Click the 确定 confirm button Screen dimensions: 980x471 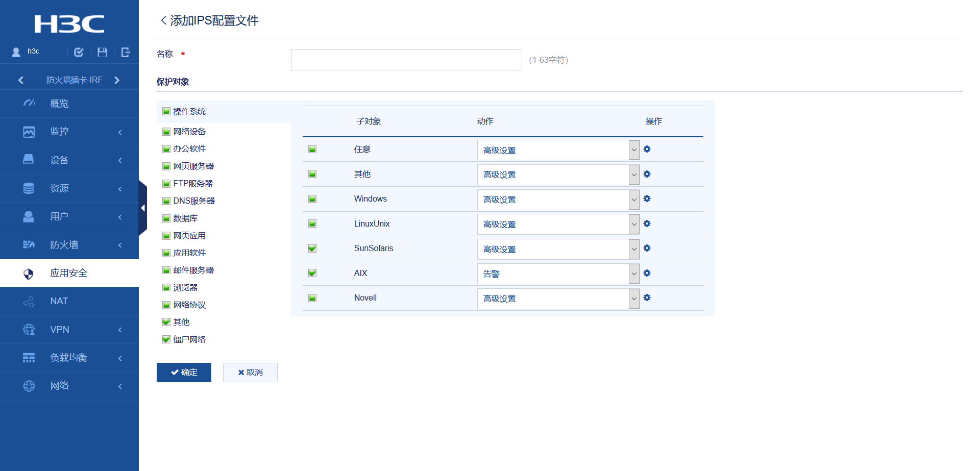tap(184, 373)
